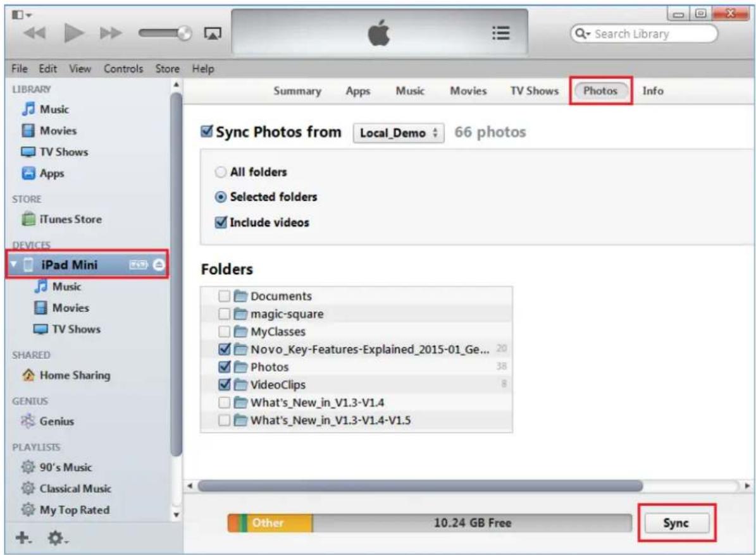Screen dimensions: 756x555
Task: Switch to the Apps tab
Action: point(357,90)
